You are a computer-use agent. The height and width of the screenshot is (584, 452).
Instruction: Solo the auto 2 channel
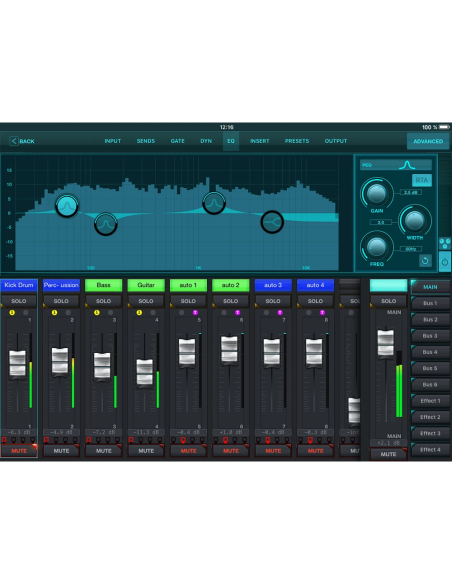pyautogui.click(x=230, y=301)
